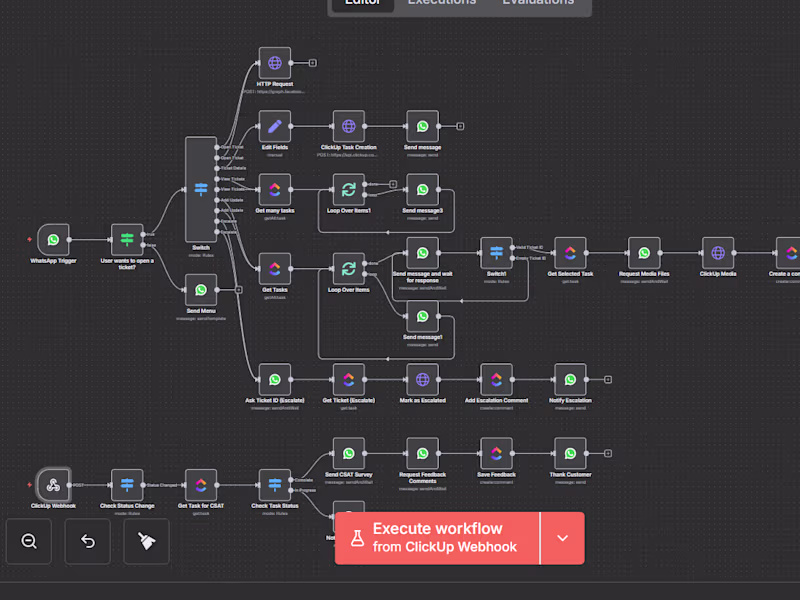Select the Add Escalation Comment node
This screenshot has height=600, width=800.
(496, 380)
